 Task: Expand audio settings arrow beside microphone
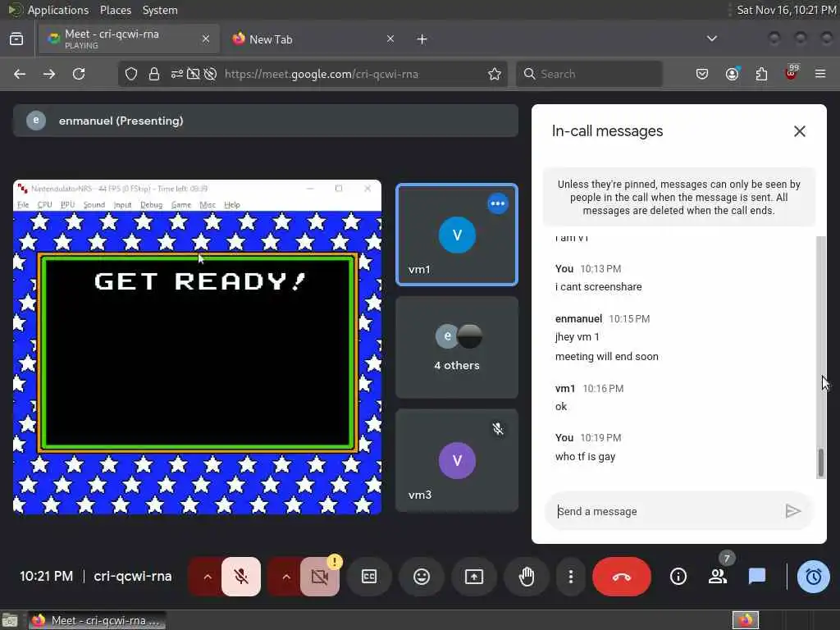(208, 577)
